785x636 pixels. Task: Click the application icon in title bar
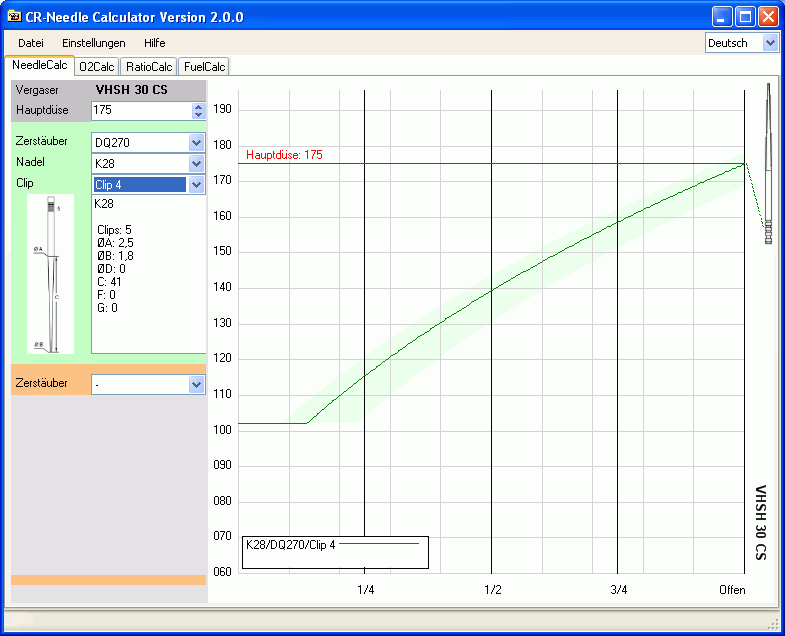(14, 17)
